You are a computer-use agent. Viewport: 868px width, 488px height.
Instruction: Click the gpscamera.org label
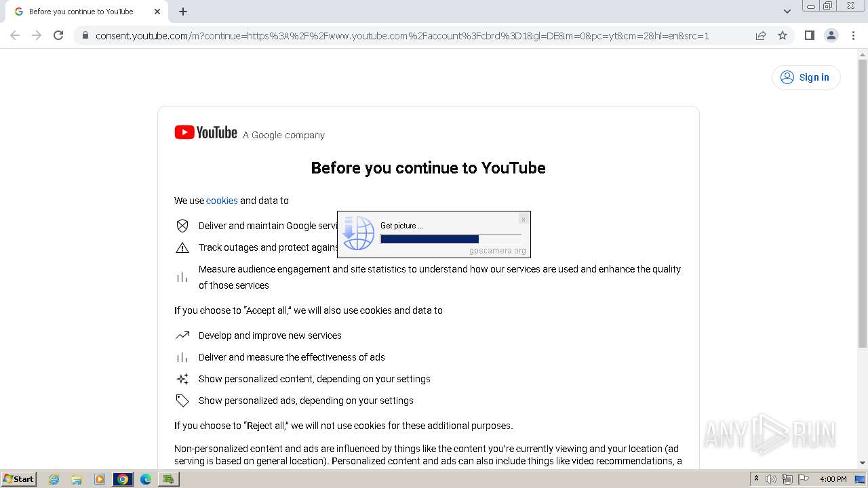(498, 251)
